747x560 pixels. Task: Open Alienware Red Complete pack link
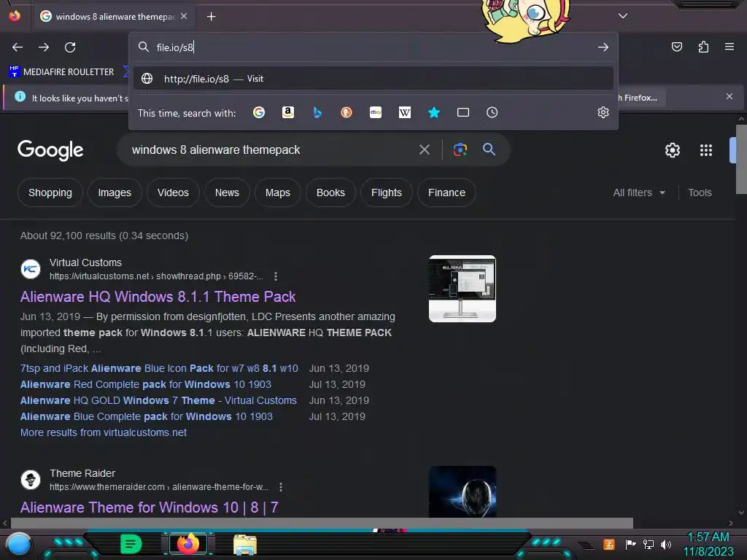(x=146, y=384)
